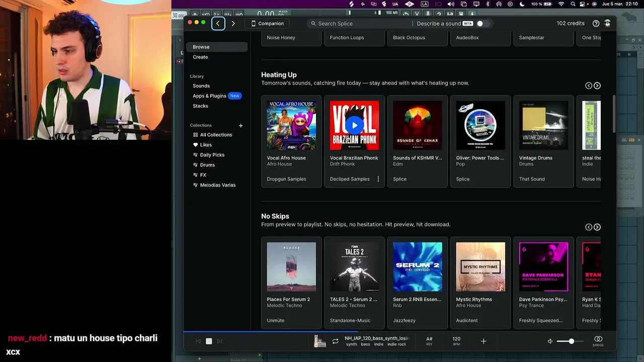Click the Jazzfeezy label link
Viewport: 644px width, 362px height.
pyautogui.click(x=404, y=320)
